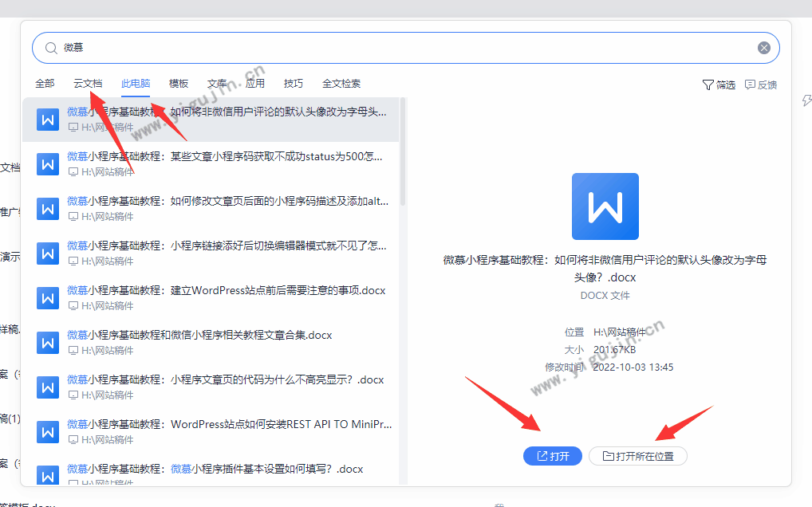Open the 文库 tab
The width and height of the screenshot is (812, 507).
pos(217,83)
